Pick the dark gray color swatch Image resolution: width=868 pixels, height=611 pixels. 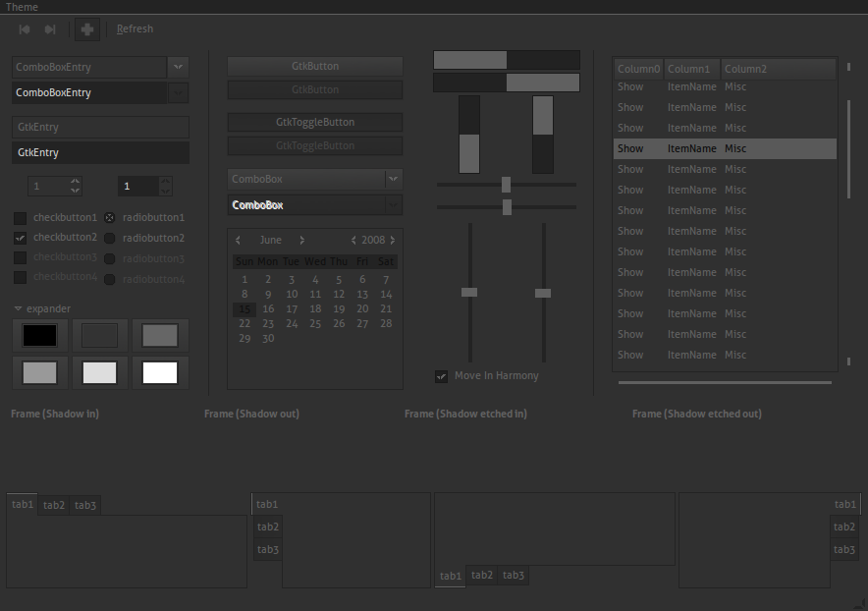tap(99, 336)
